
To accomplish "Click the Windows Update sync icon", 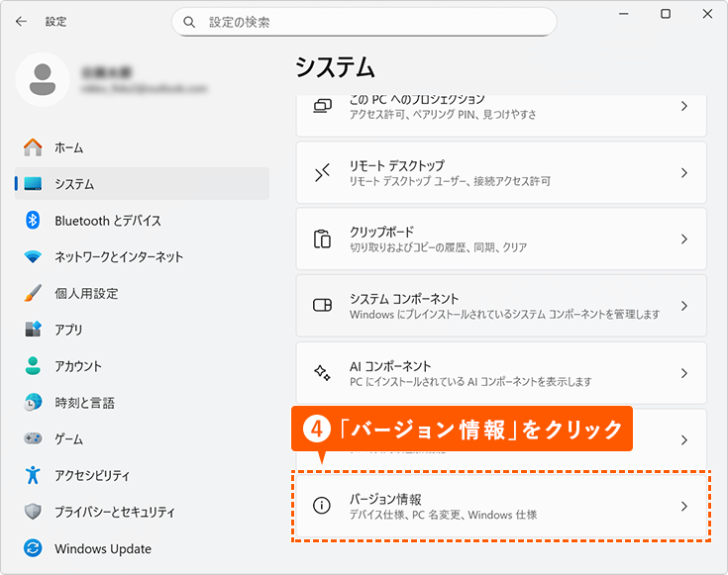I will [34, 548].
